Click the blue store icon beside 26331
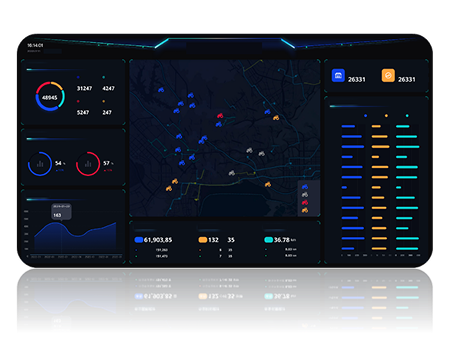Screen dimensions: 450x360 click(338, 75)
